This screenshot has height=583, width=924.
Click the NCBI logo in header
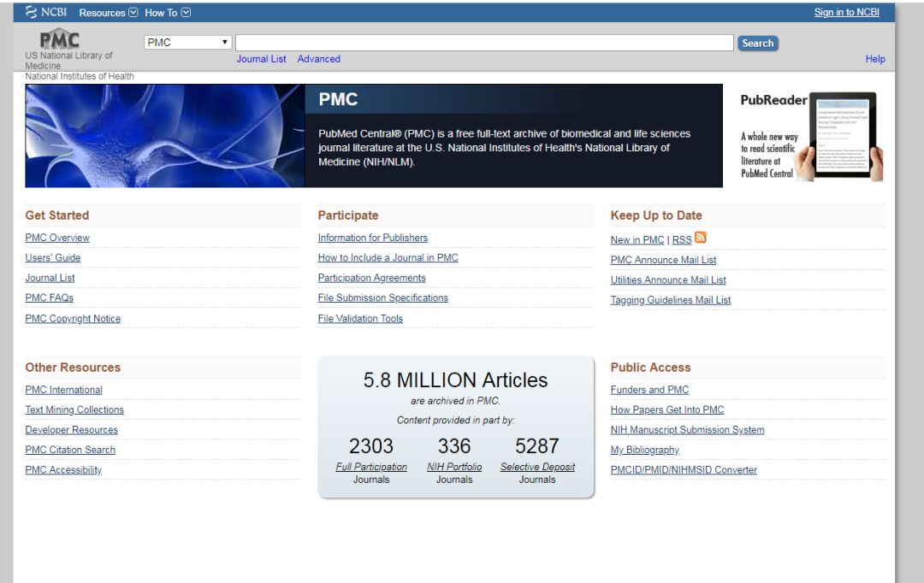coord(46,13)
